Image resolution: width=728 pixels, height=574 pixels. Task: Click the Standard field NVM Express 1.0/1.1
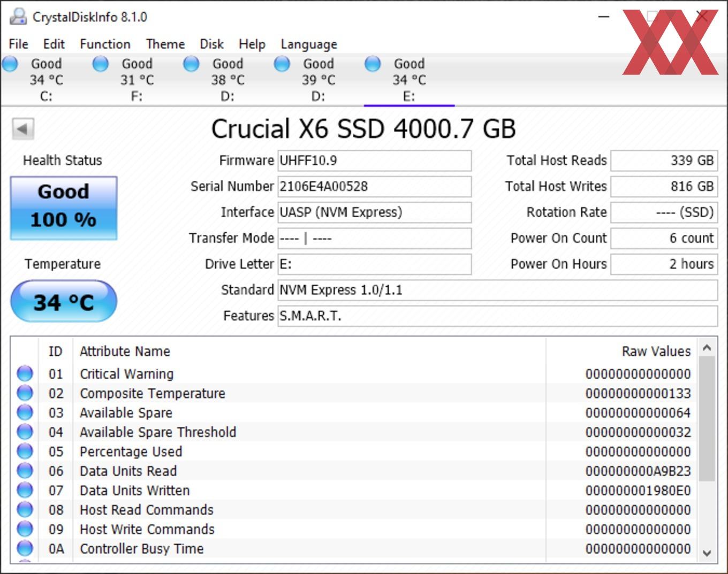point(497,290)
